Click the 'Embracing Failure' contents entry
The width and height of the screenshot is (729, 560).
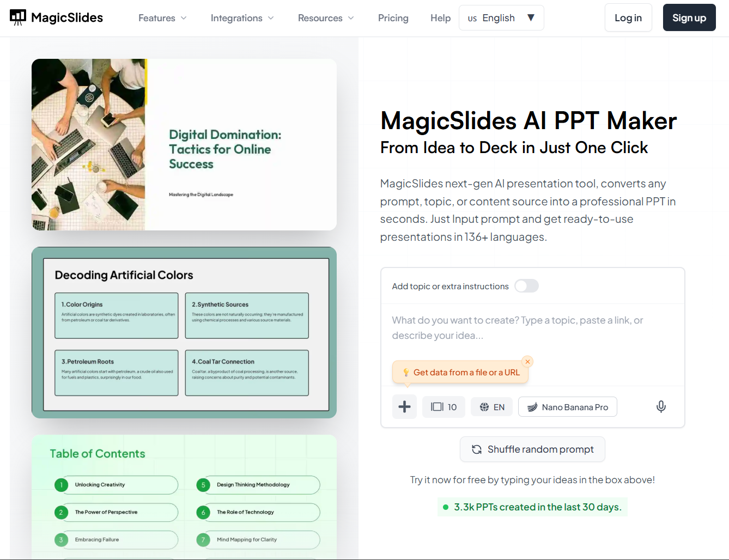tap(116, 540)
